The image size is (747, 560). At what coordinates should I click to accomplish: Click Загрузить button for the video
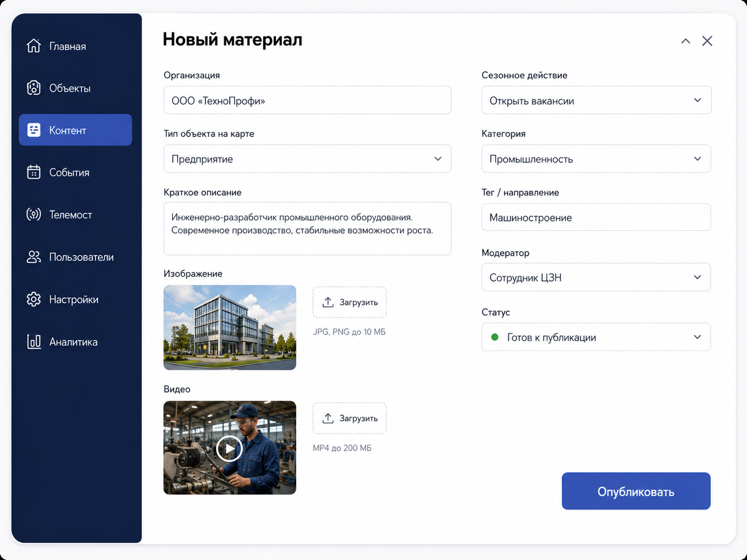pos(350,418)
